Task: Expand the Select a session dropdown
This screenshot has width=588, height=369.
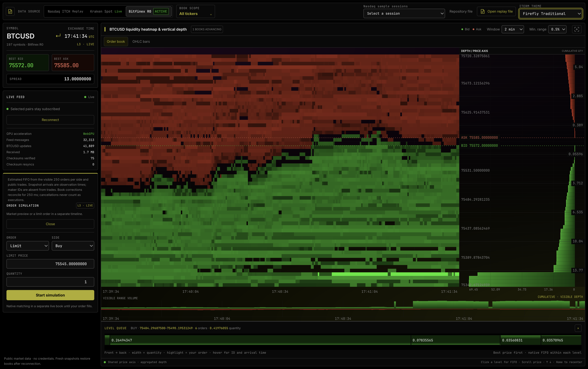Action: (404, 13)
